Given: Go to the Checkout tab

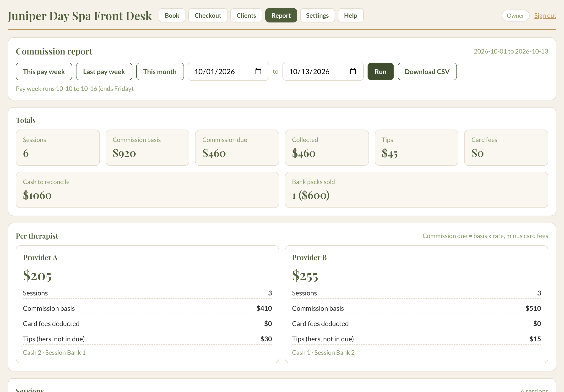Looking at the screenshot, I should pos(208,16).
